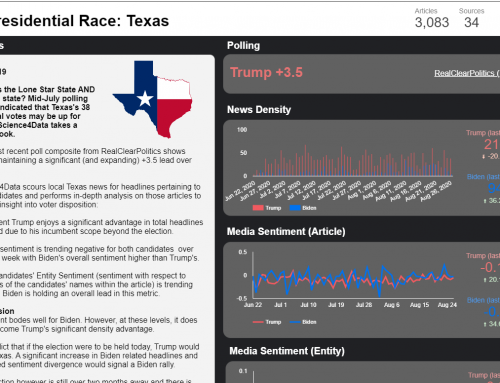Open the RealClearPolitics link

coord(467,73)
